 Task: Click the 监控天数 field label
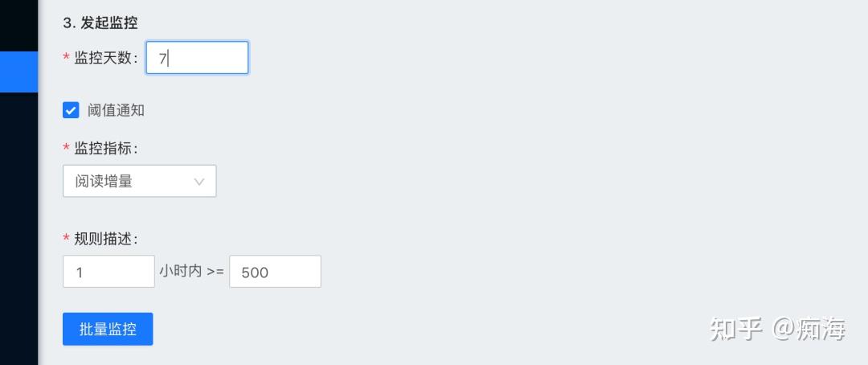106,58
